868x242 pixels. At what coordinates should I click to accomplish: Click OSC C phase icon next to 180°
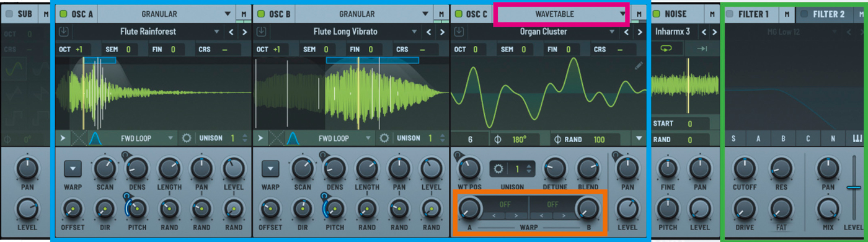(497, 139)
